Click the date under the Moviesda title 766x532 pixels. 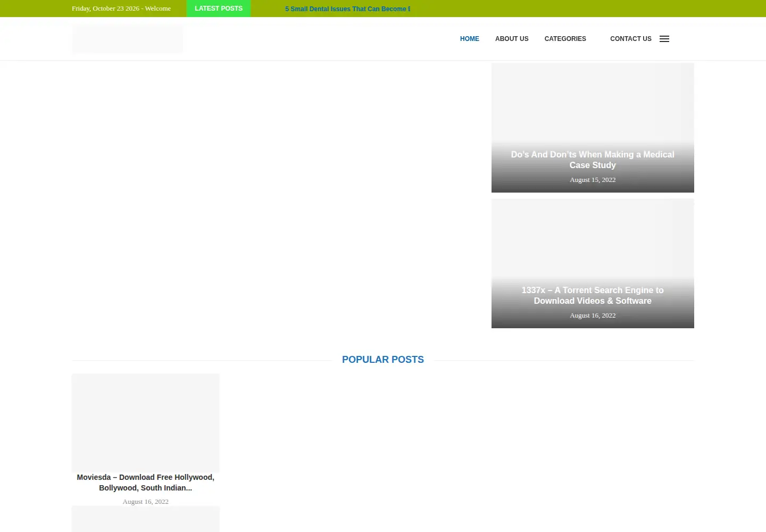tap(146, 502)
